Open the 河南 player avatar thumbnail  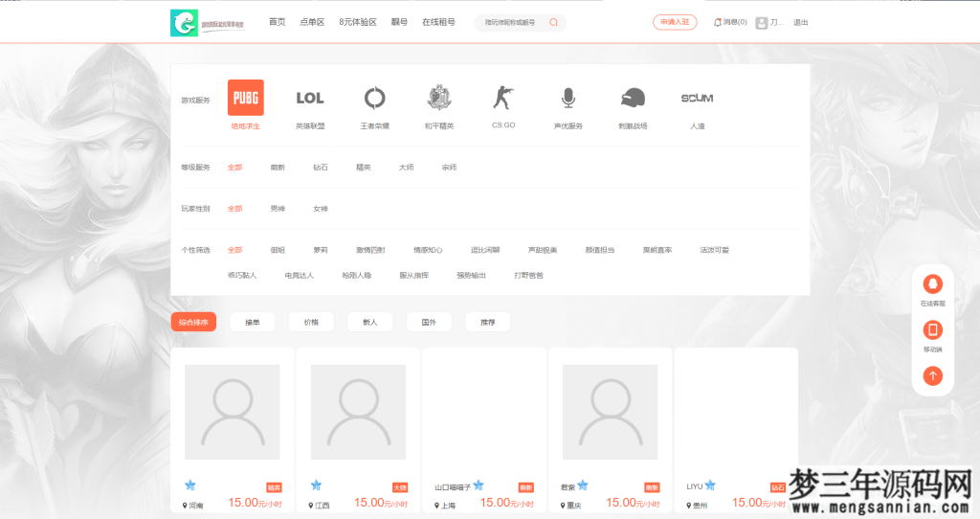[x=233, y=412]
